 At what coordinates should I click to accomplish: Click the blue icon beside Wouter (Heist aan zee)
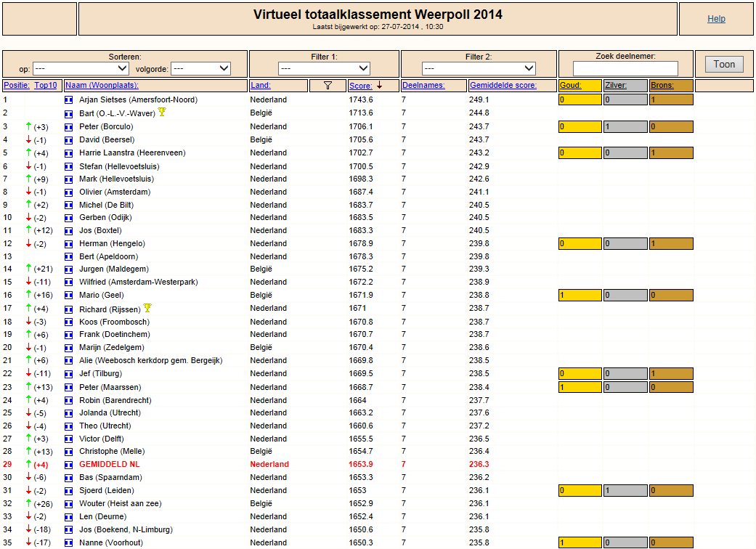pos(69,504)
